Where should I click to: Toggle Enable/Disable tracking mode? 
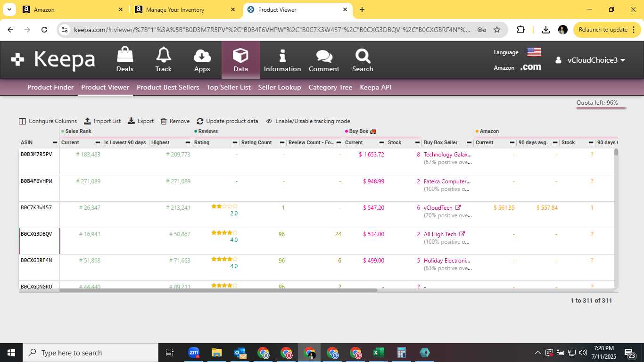pos(308,121)
